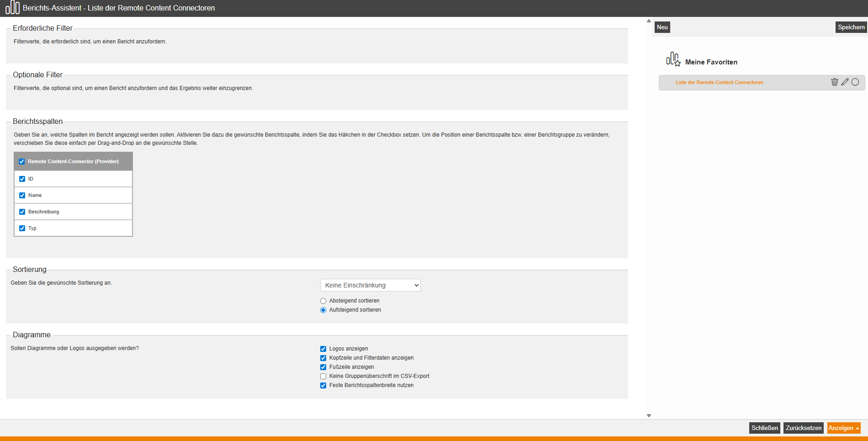Open the Keine Einschränkung sort dropdown
Viewport: 868px width, 441px height.
click(x=370, y=285)
